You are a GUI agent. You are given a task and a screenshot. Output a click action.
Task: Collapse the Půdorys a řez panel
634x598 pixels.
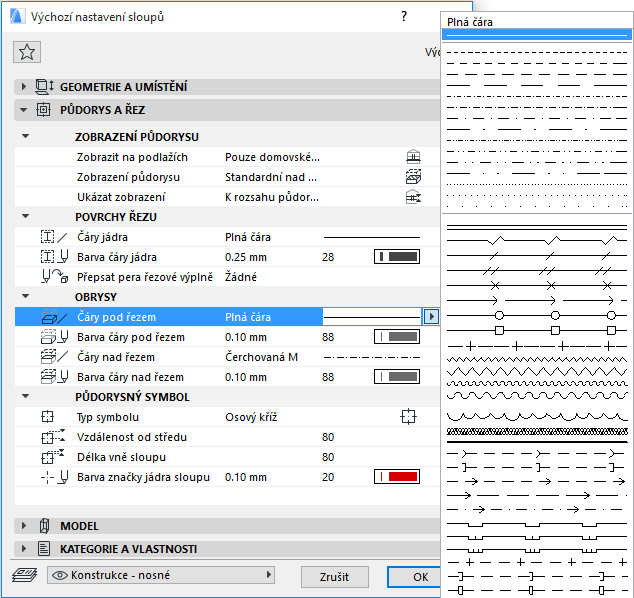[x=23, y=110]
